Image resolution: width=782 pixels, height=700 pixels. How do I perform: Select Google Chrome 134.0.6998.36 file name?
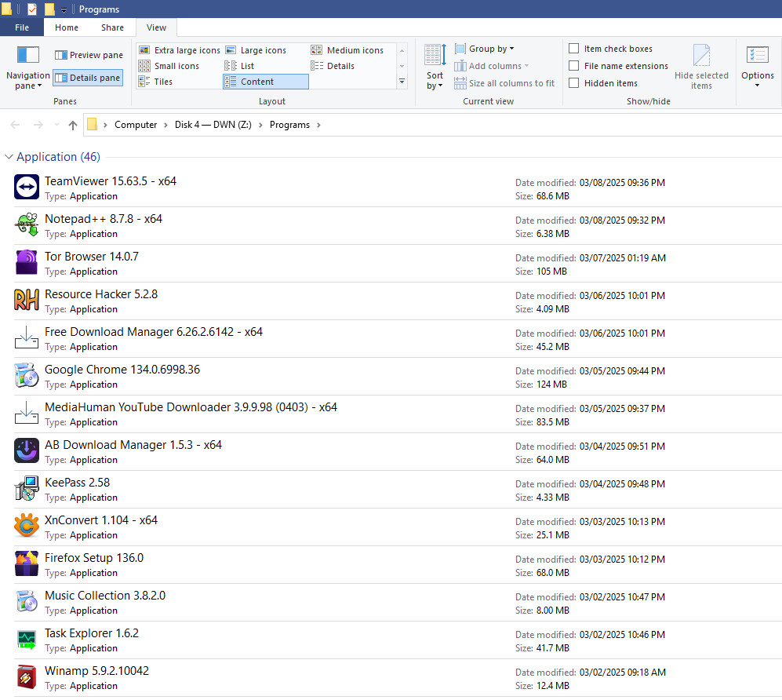122,369
